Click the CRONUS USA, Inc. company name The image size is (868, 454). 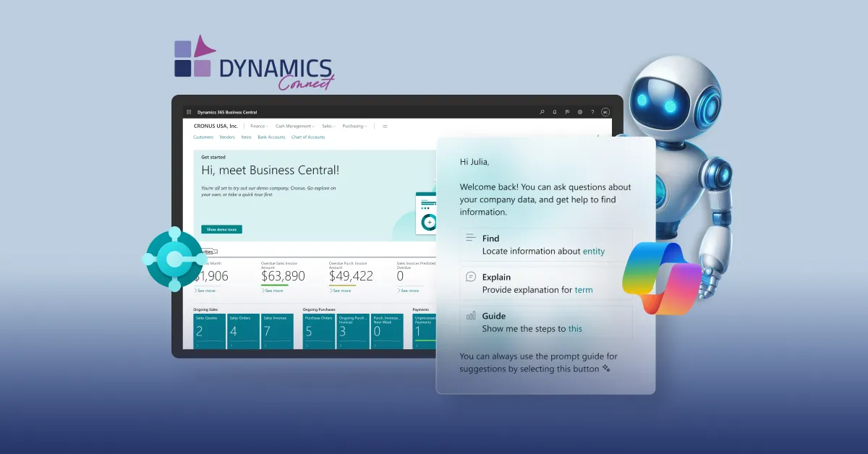point(216,126)
